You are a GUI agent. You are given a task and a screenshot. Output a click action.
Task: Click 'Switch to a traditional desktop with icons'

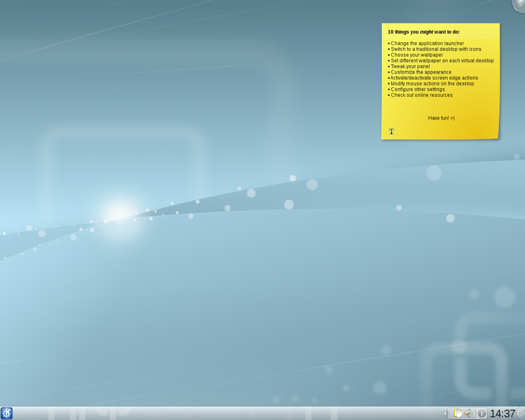(436, 49)
